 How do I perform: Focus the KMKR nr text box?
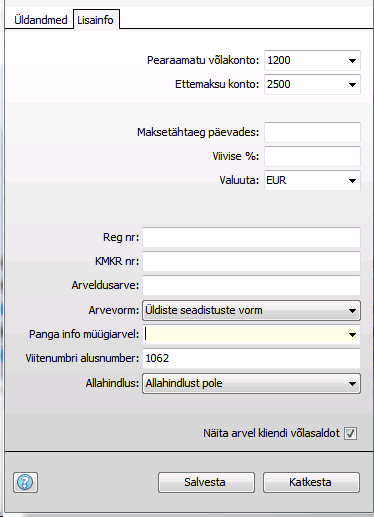[251, 261]
